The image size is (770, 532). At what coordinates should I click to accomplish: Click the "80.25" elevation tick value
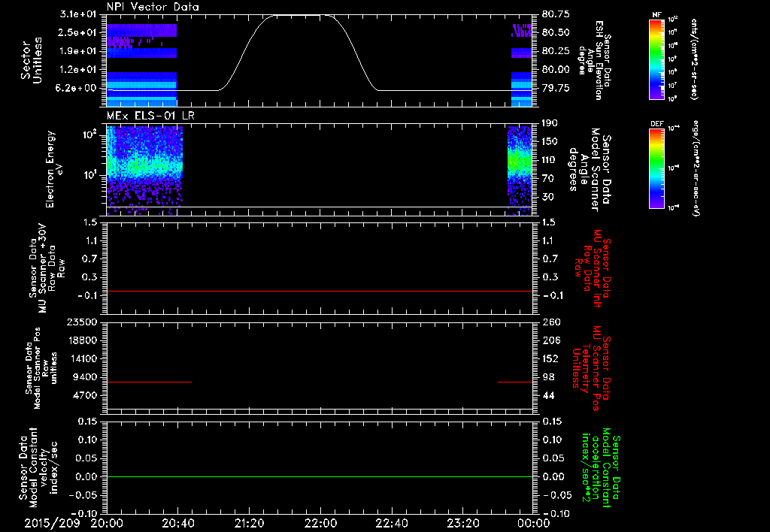[x=556, y=51]
